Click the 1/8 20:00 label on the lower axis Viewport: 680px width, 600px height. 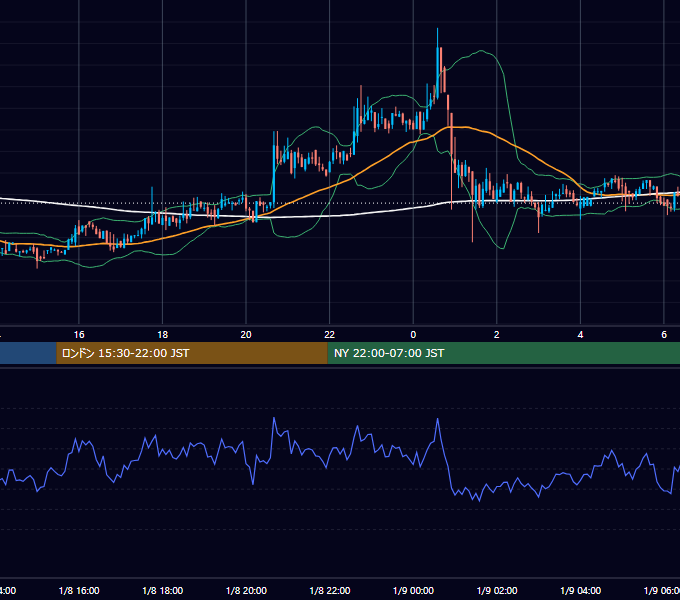tap(246, 590)
